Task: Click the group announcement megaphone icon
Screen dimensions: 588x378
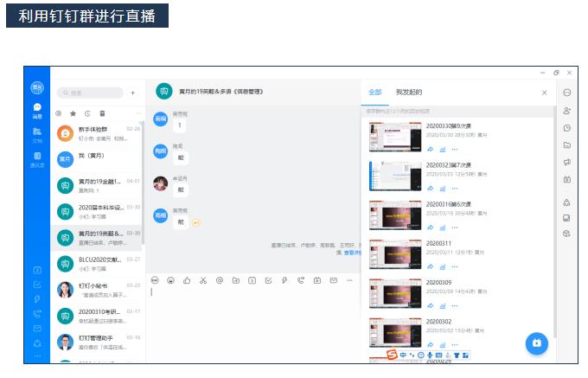Action: 566,162
